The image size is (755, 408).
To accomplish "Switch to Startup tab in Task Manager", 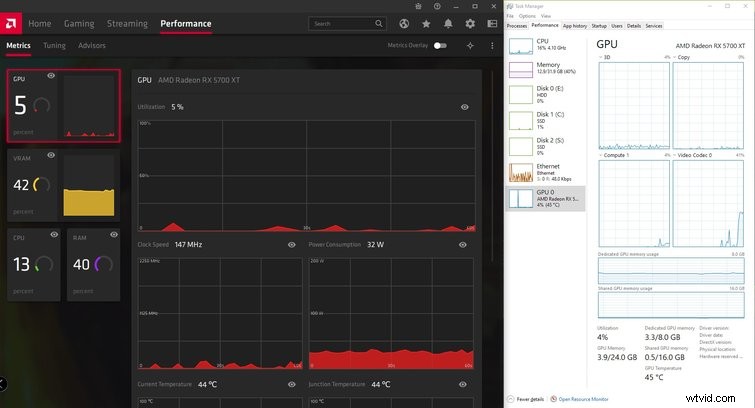I will click(x=599, y=26).
